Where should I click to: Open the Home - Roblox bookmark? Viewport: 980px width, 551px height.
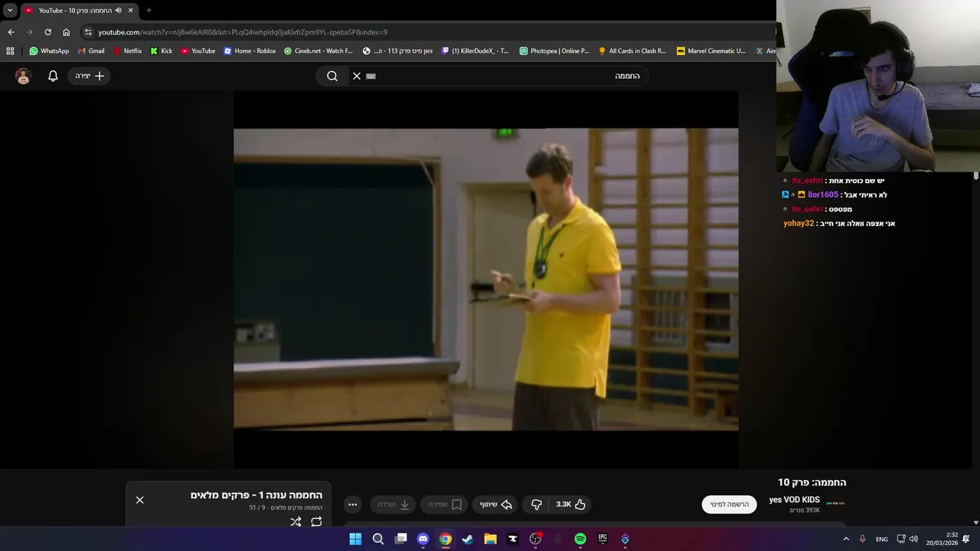pos(250,51)
